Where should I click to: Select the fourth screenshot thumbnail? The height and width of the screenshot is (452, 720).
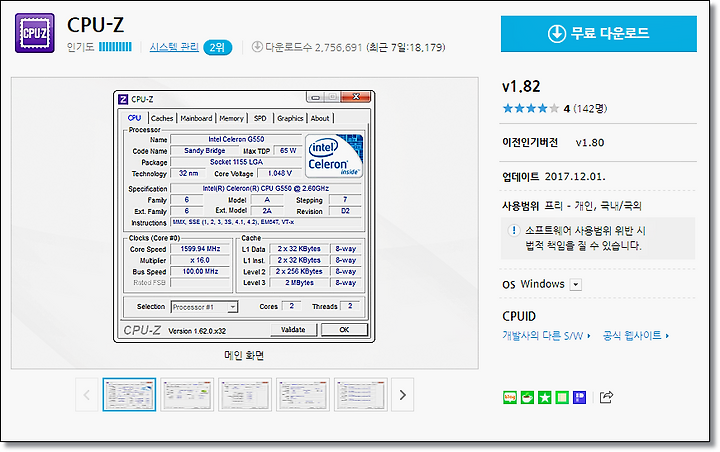tap(303, 395)
